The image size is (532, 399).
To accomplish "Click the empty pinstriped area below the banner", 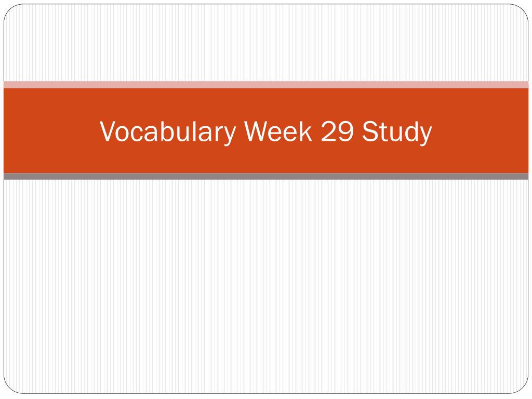I will 266,286.
